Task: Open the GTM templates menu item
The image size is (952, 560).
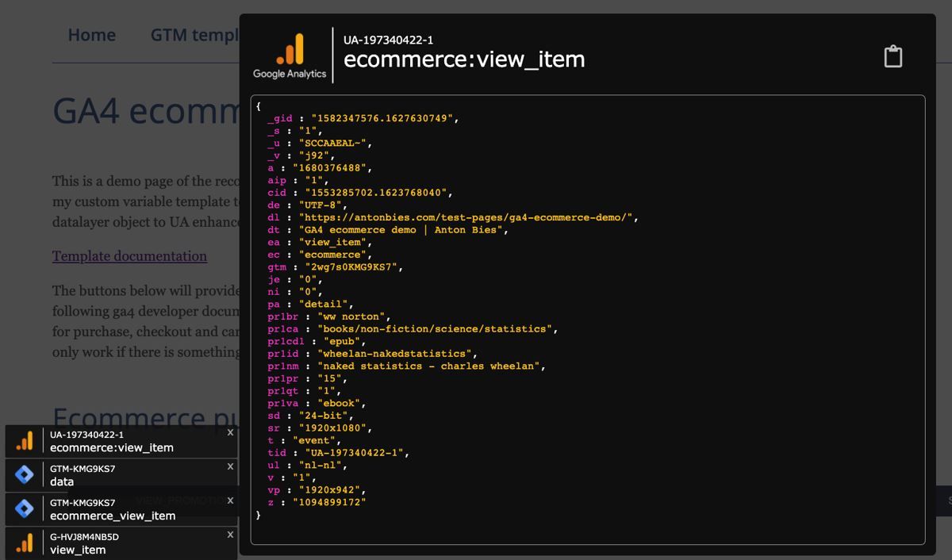Action: [x=194, y=35]
